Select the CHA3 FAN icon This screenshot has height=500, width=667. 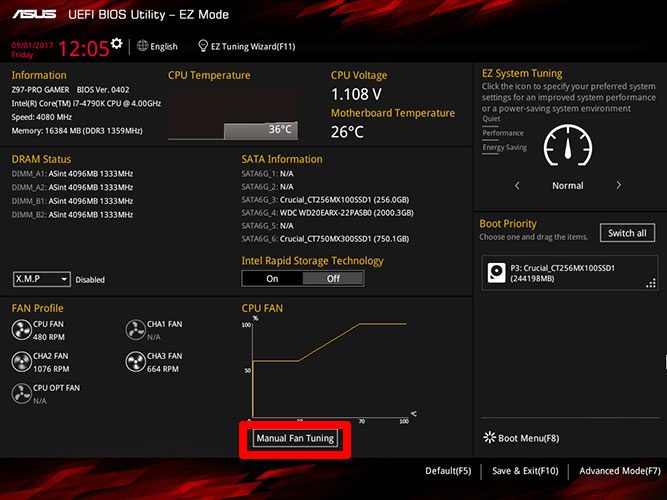136,362
